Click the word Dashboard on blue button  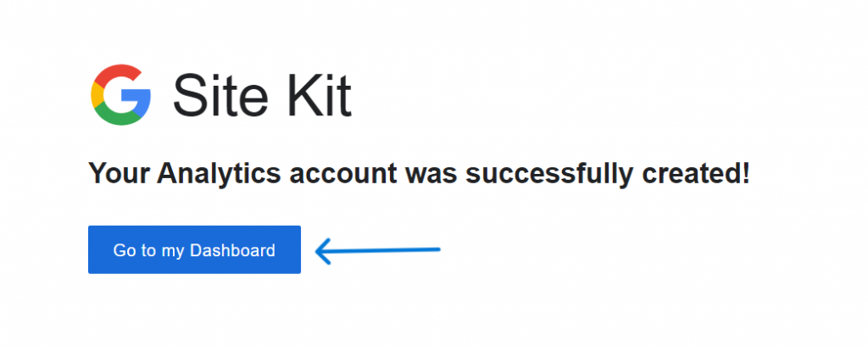232,250
